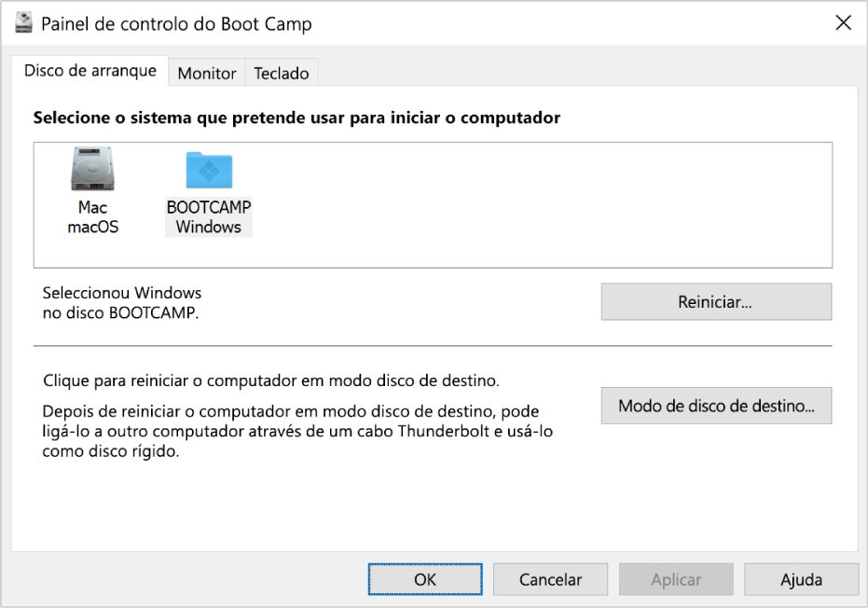The width and height of the screenshot is (868, 608).
Task: Select the BOOTCAMP Windows folder icon
Action: (209, 170)
